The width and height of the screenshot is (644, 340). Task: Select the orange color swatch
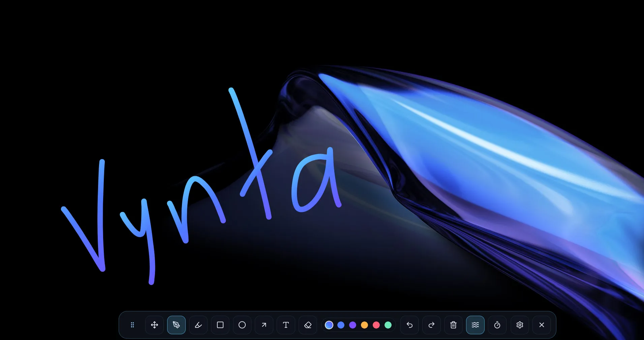364,325
